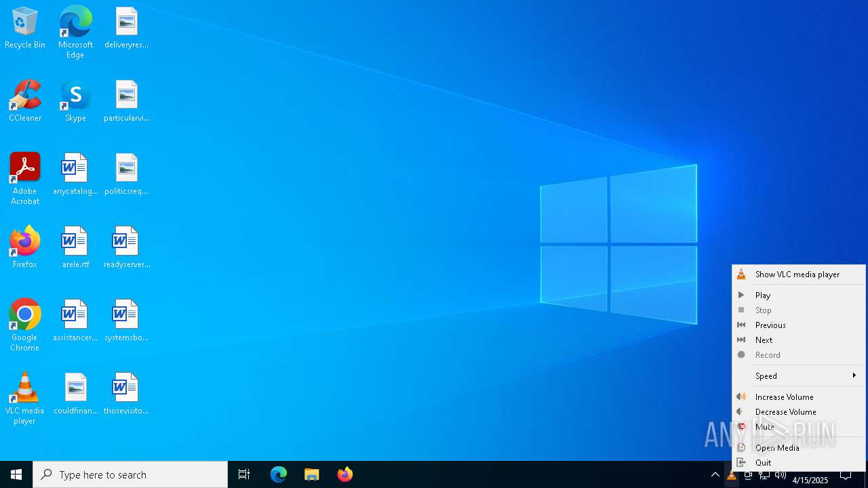Screen dimensions: 868x488
Task: Click Stop in the VLC tray menu
Action: (x=799, y=310)
